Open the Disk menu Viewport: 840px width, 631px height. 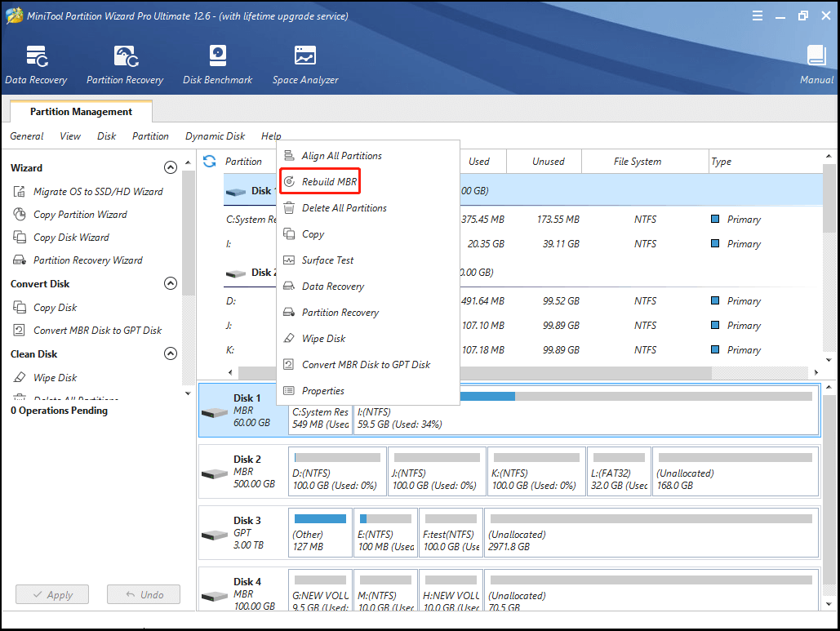pyautogui.click(x=106, y=136)
